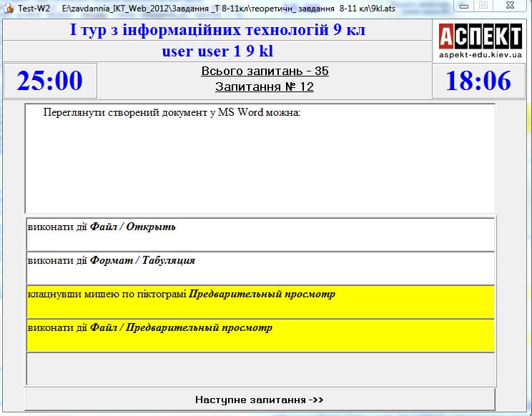532x416 pixels.
Task: Select answer "Файл / Открыть"
Action: 260,234
